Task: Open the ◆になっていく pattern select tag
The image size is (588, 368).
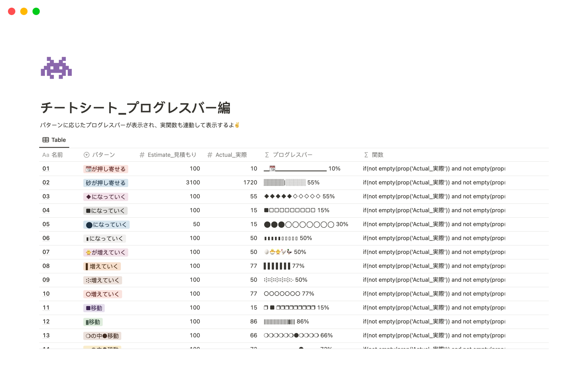Action: pyautogui.click(x=106, y=197)
